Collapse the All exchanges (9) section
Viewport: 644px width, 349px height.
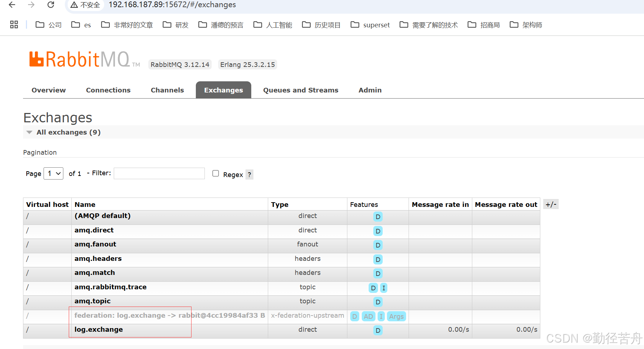pos(29,132)
